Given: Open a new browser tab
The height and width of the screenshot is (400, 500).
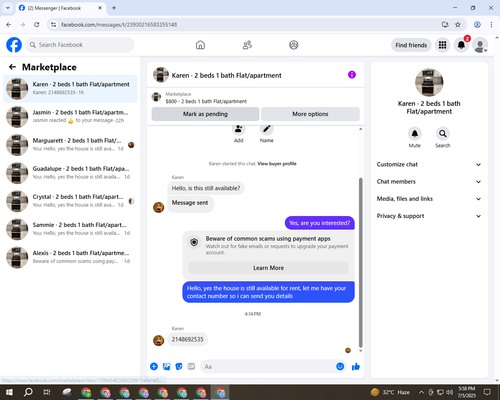Looking at the screenshot, I should [x=114, y=8].
